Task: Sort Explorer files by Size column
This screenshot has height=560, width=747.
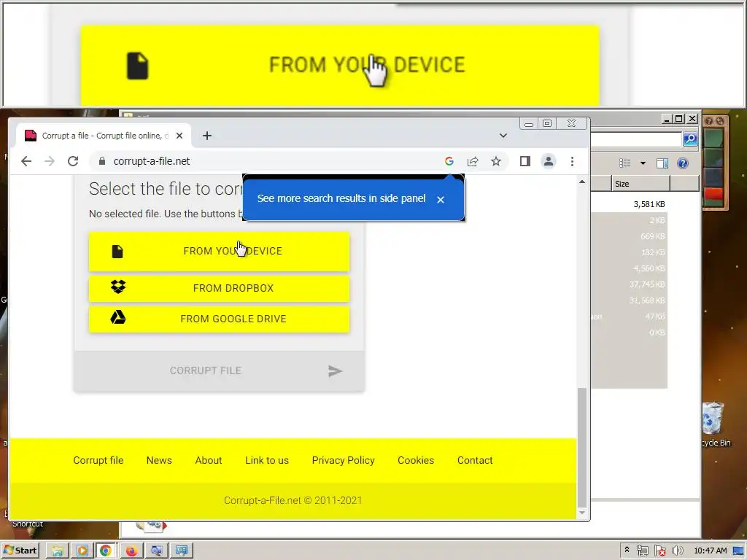Action: (640, 184)
